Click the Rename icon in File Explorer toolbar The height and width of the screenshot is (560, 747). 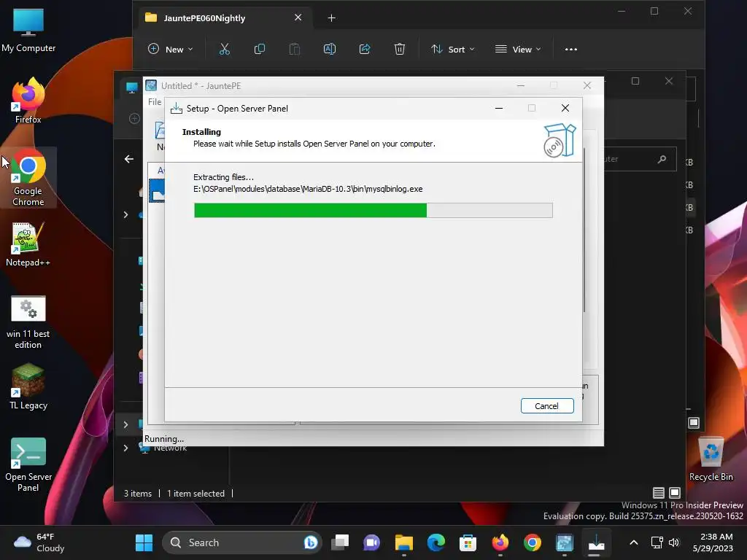point(330,49)
